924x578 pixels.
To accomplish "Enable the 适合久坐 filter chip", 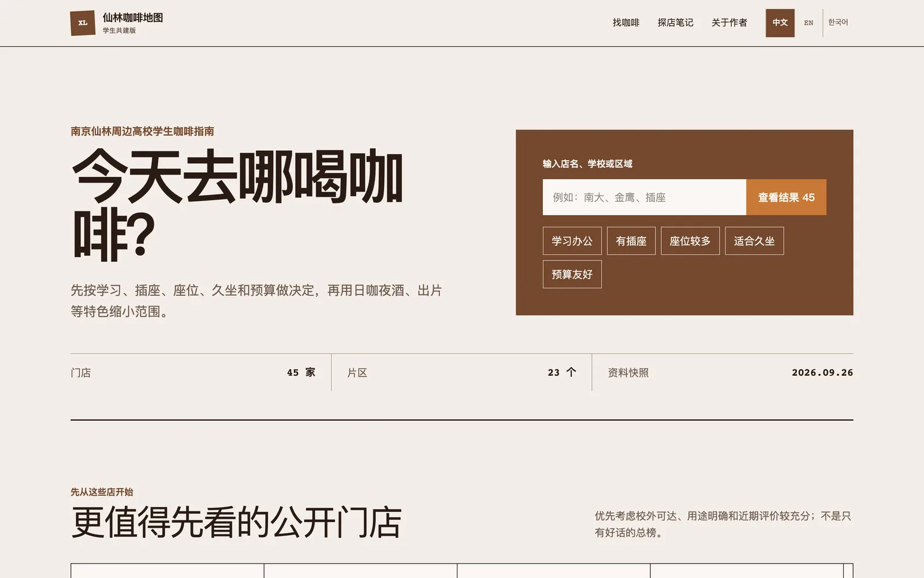I will (754, 241).
